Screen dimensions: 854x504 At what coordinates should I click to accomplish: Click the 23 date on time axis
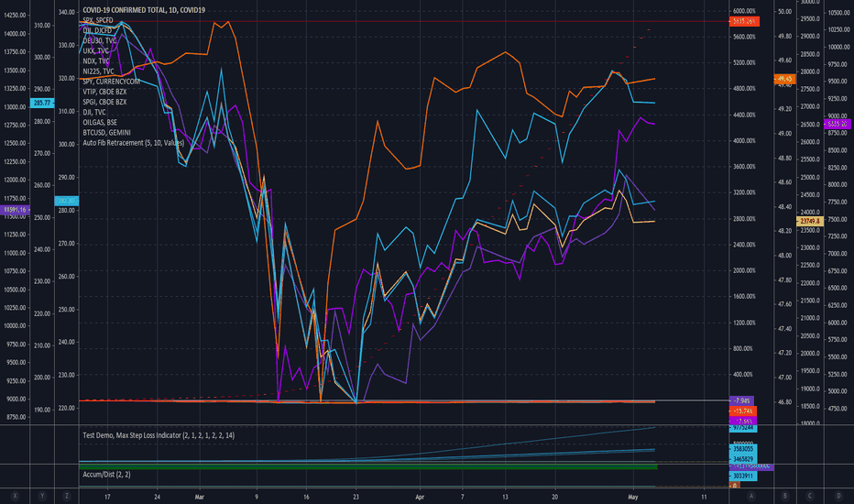click(x=356, y=497)
